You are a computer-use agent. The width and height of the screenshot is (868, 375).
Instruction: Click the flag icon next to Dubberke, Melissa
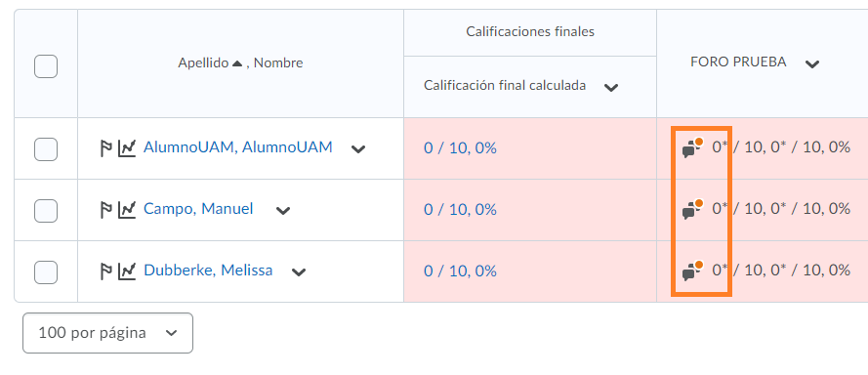click(106, 271)
